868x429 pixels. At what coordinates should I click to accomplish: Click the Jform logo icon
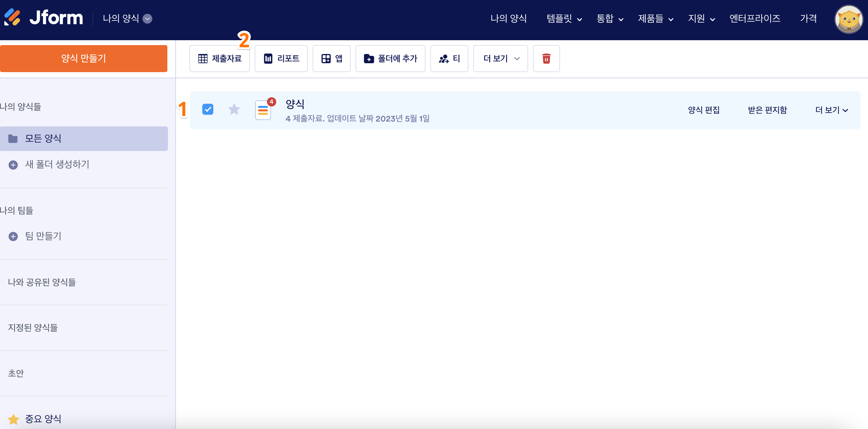coord(12,17)
